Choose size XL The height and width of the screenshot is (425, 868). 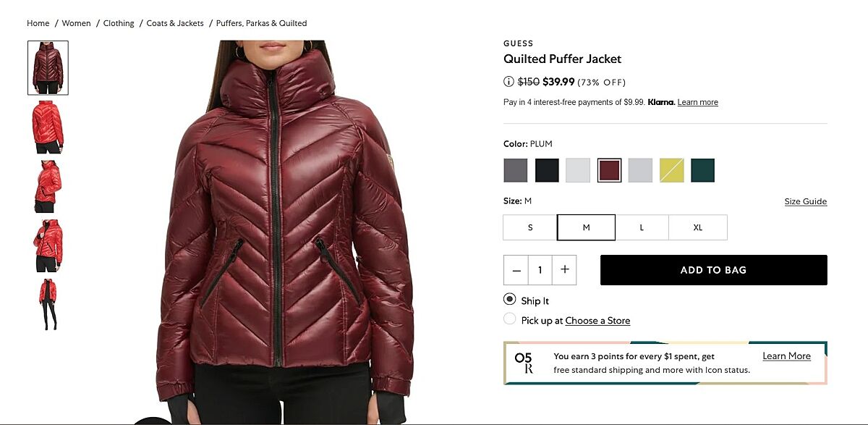(697, 227)
